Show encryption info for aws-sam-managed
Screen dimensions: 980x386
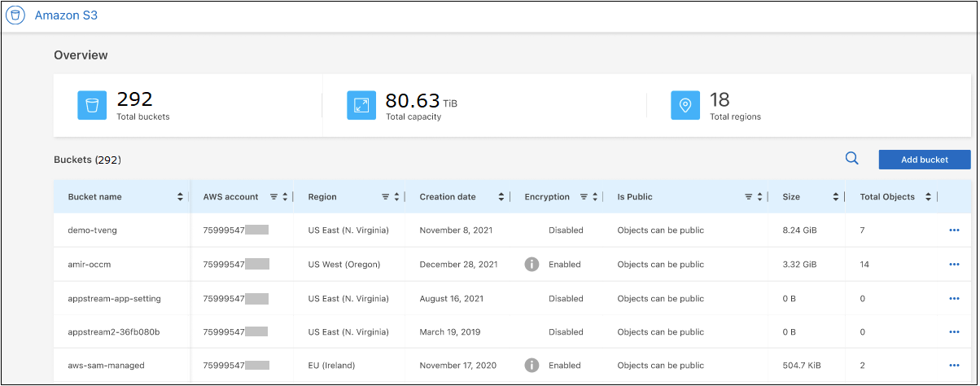(532, 366)
